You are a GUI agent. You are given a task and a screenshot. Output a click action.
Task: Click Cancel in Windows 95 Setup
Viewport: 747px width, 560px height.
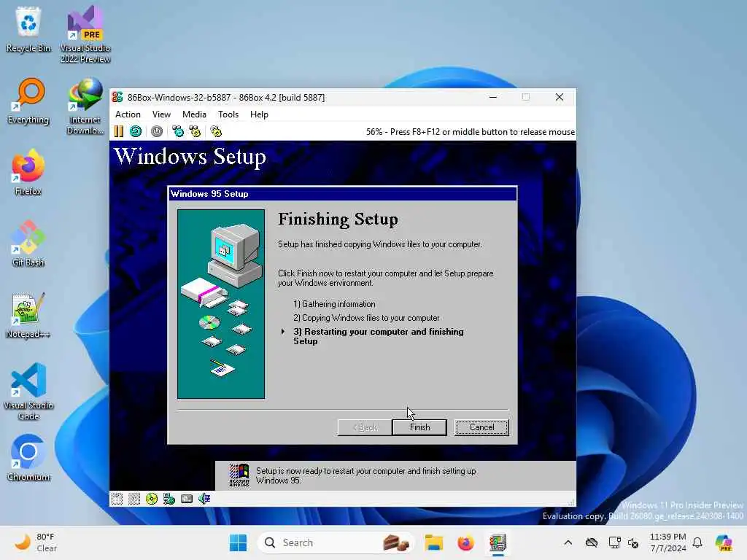(x=481, y=427)
